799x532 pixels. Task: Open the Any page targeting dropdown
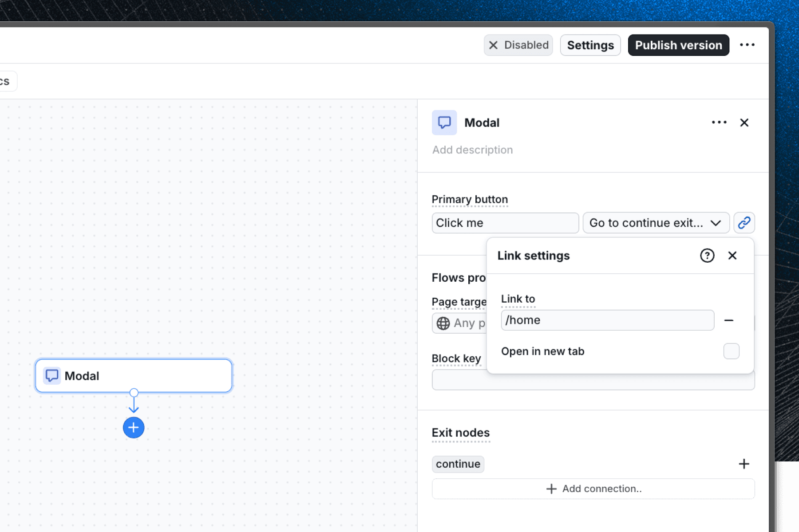pos(466,323)
